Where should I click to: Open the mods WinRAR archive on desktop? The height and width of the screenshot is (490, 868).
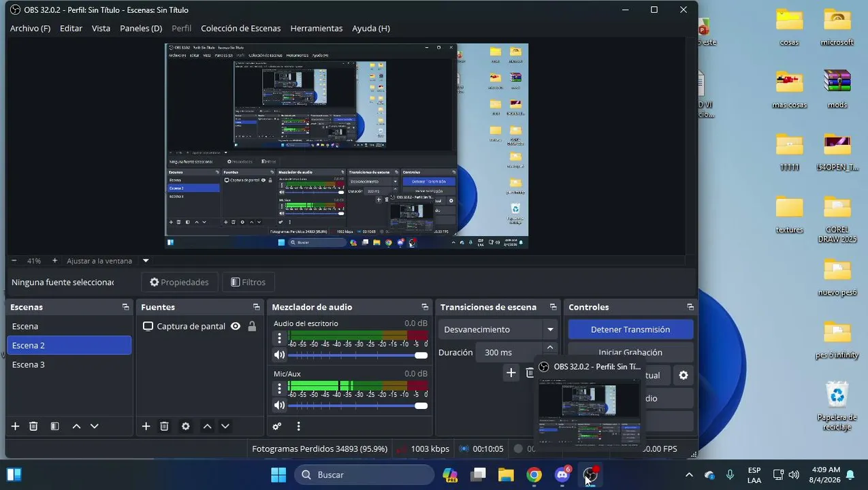[x=837, y=90]
